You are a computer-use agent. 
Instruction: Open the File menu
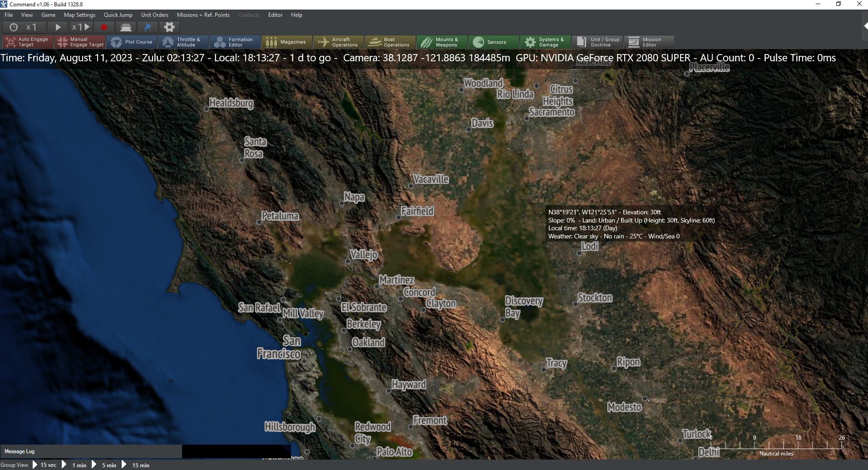tap(9, 15)
